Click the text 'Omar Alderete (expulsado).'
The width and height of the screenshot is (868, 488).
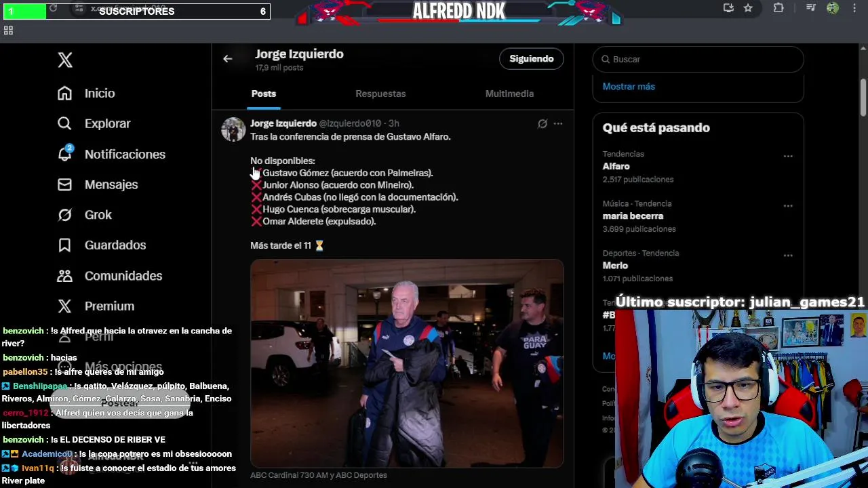coord(319,222)
